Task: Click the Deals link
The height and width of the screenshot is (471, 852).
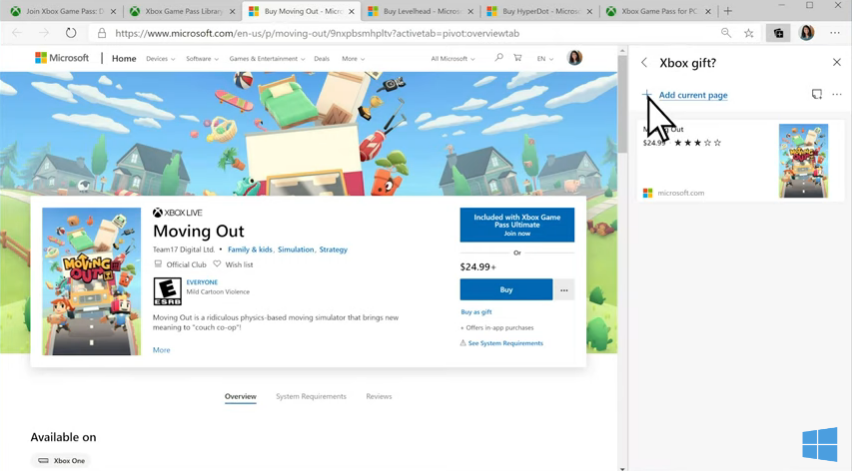Action: [322, 59]
